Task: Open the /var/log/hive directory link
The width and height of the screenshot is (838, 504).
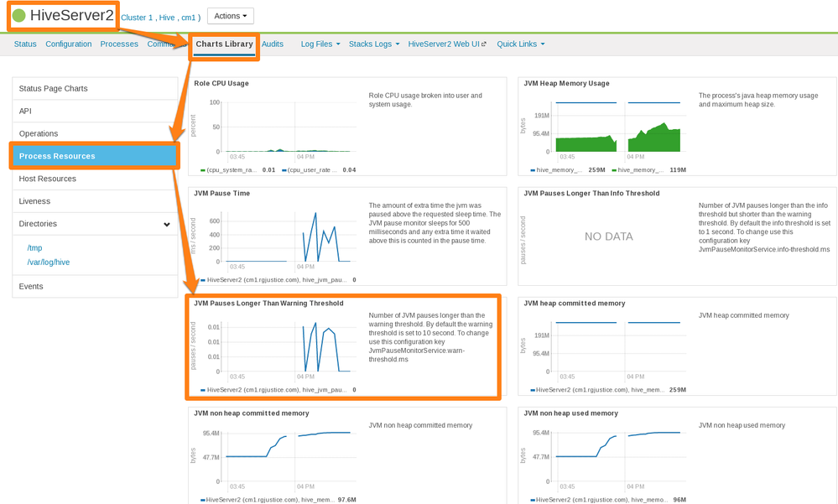Action: click(x=48, y=262)
